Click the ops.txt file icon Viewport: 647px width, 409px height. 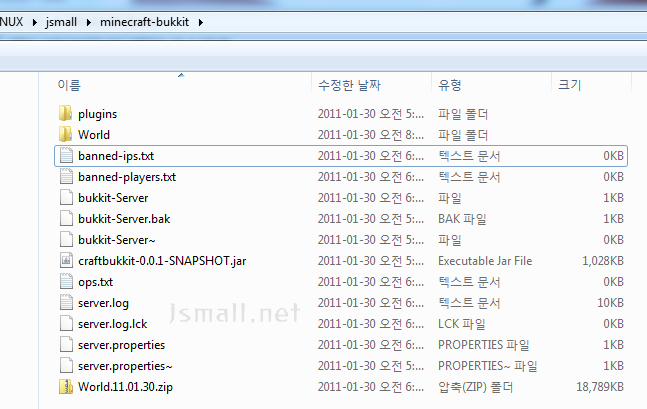pyautogui.click(x=66, y=282)
